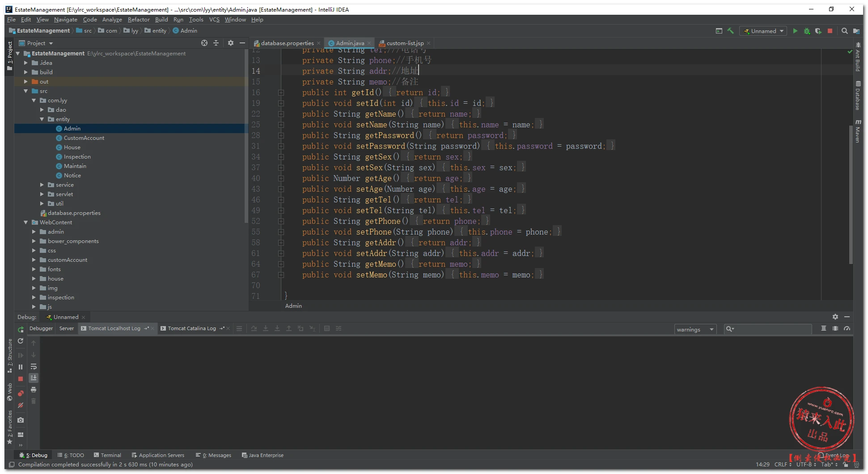Toggle mute breakpoints icon
This screenshot has height=474, width=868.
[x=21, y=405]
